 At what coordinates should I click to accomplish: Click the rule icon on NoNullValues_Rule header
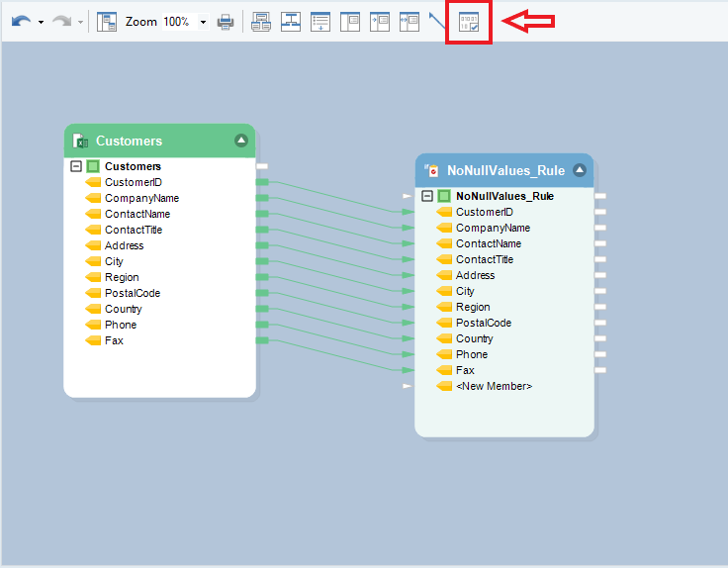pyautogui.click(x=431, y=170)
